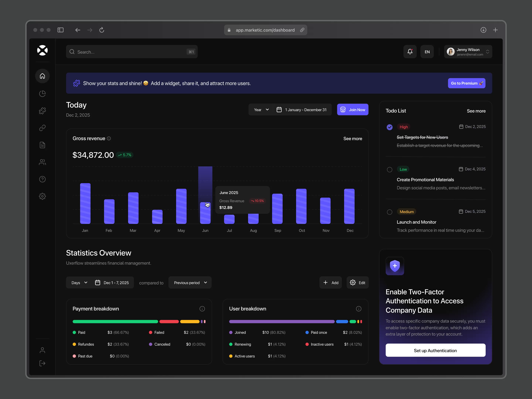Select the integrations puzzle icon in sidebar
The height and width of the screenshot is (399, 532).
pyautogui.click(x=42, y=110)
